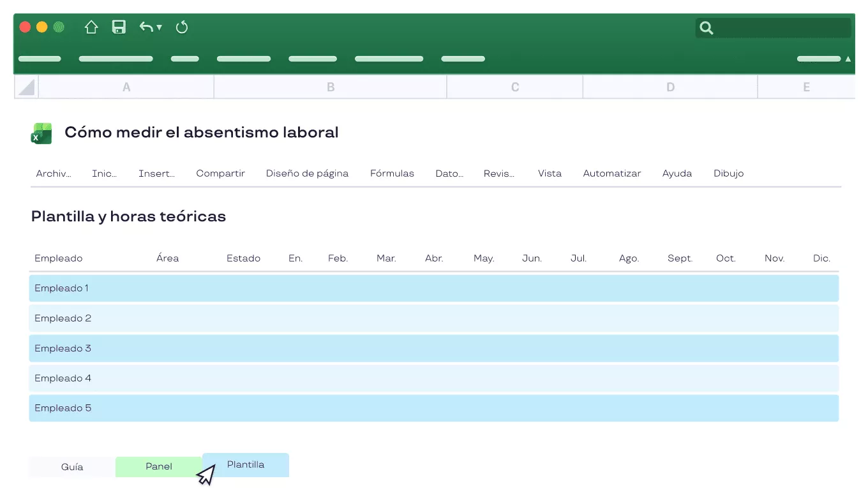Select column D header
The width and height of the screenshot is (868, 488).
click(670, 87)
